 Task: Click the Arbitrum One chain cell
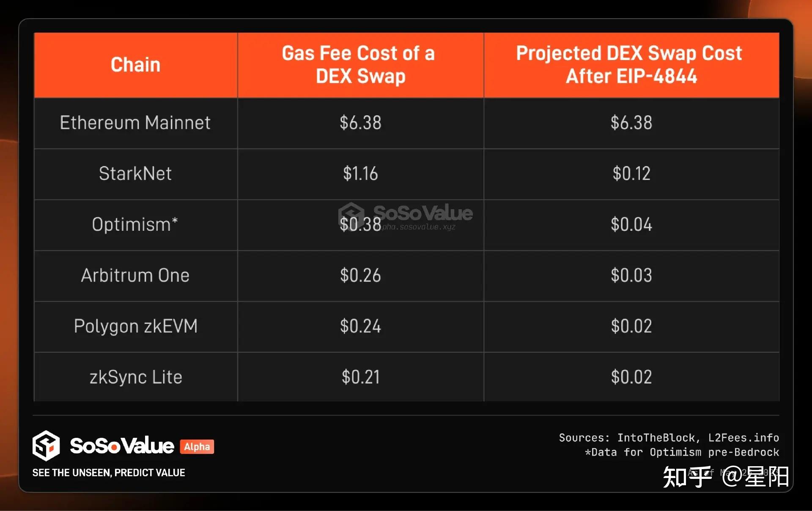[135, 276]
